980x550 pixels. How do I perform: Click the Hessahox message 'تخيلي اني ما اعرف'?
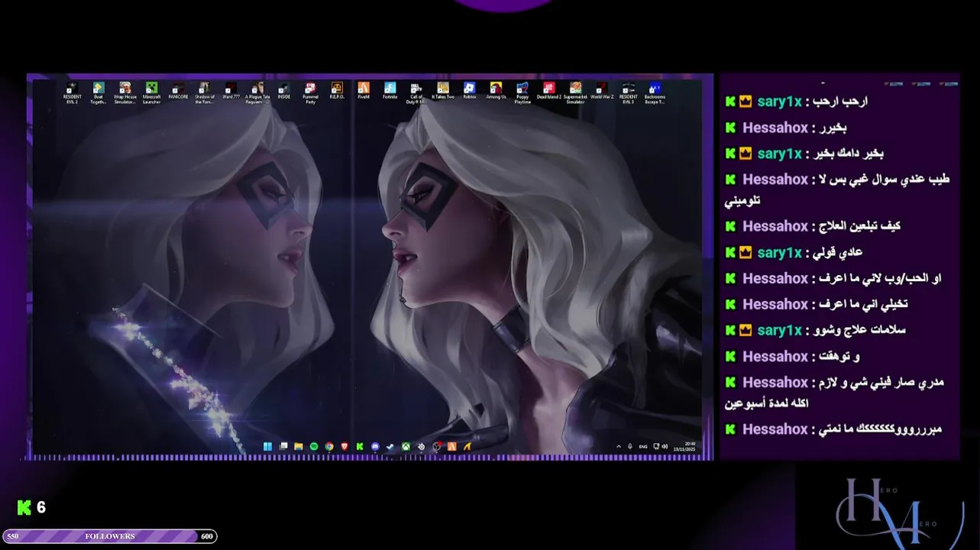tap(863, 304)
